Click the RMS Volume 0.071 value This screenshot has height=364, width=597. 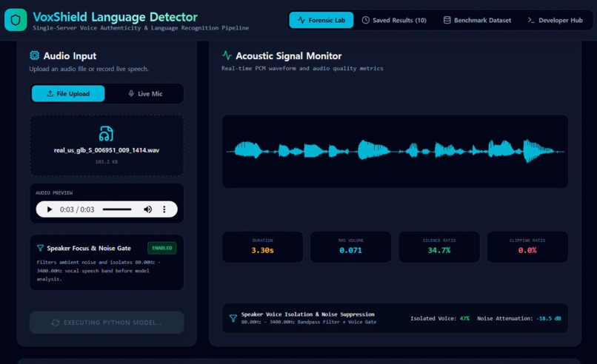(x=350, y=250)
